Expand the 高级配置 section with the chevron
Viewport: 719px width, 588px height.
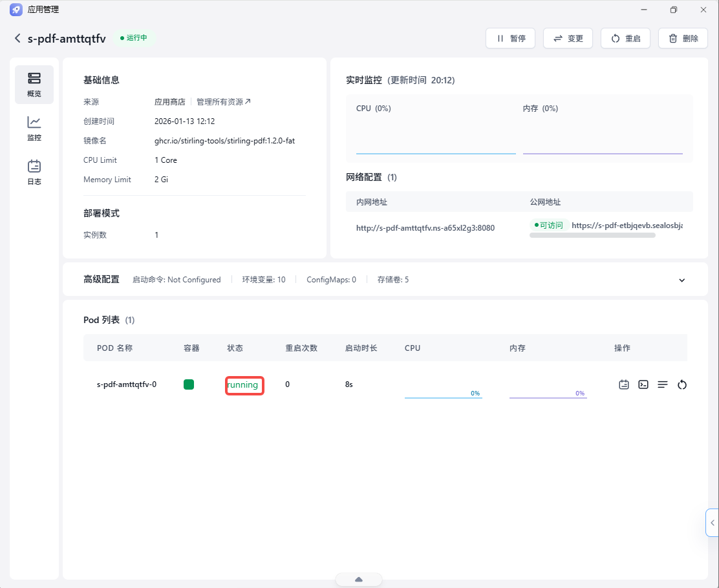pos(682,280)
